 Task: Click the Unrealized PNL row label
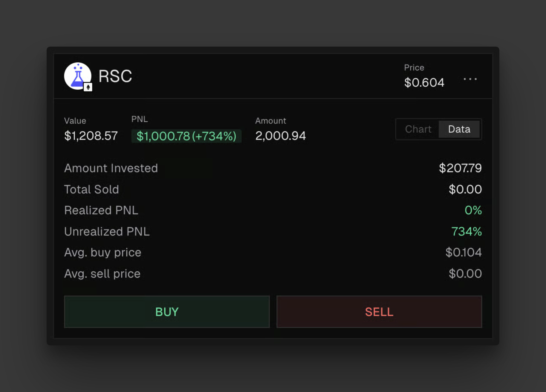tap(107, 232)
